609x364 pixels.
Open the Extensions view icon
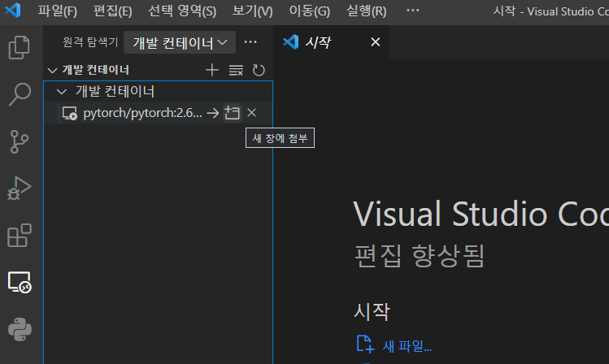coord(20,235)
